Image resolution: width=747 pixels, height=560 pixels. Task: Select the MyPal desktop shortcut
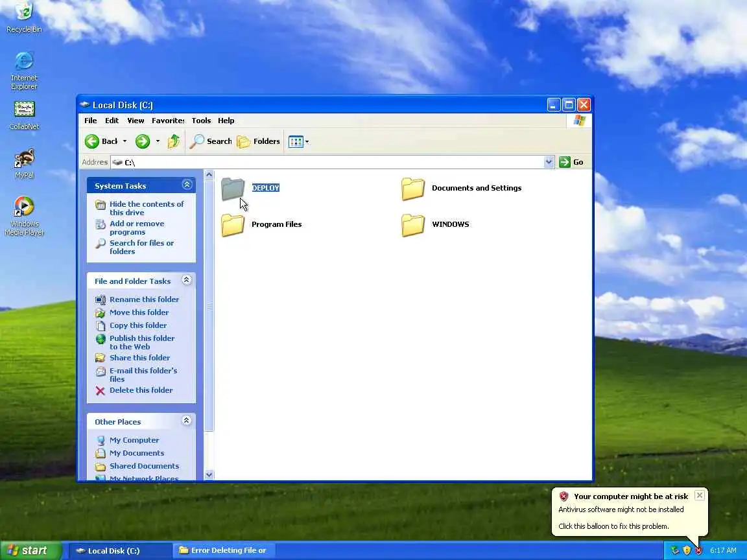click(24, 163)
